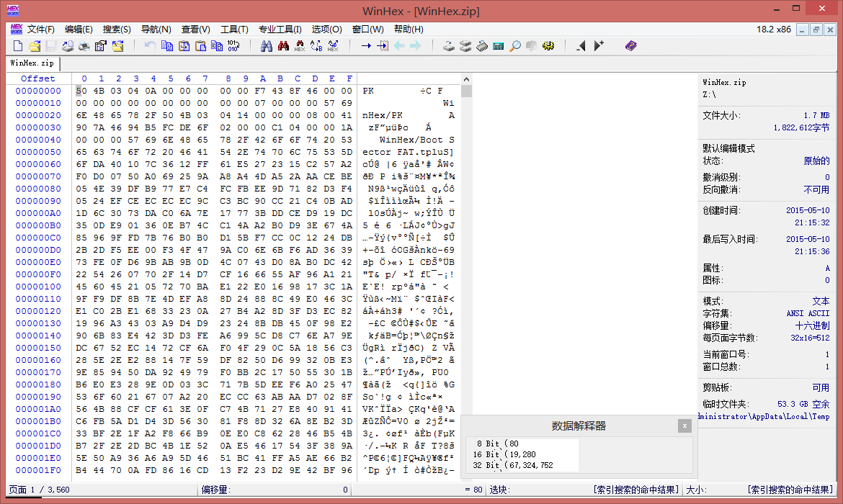843x504 pixels.
Task: Click the hex view scrollbar thumb
Action: pyautogui.click(x=466, y=91)
